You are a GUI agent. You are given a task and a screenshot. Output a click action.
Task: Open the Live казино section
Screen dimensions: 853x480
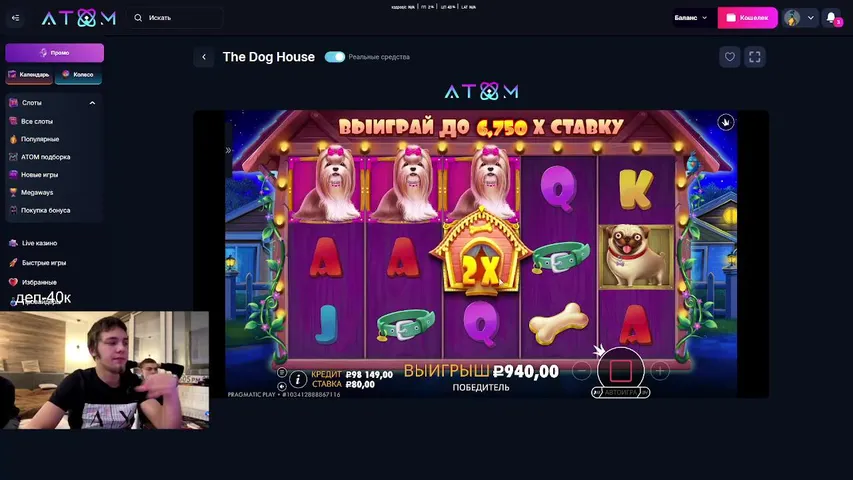(39, 243)
